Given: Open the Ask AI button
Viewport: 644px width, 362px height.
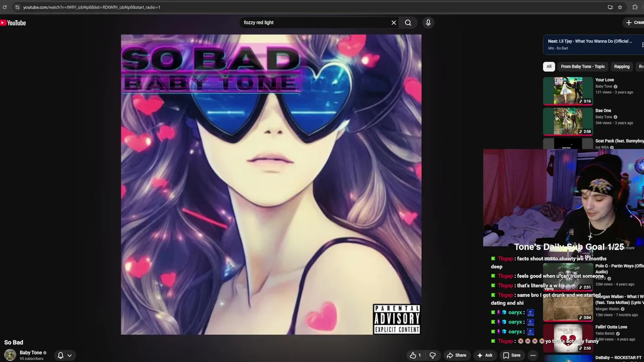Looking at the screenshot, I should click(x=485, y=355).
